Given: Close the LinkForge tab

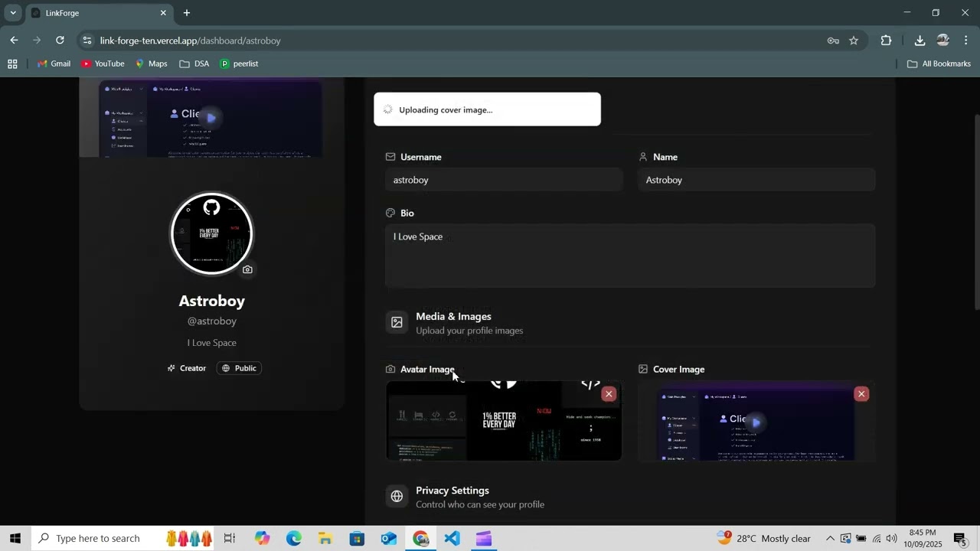Looking at the screenshot, I should pos(163,13).
